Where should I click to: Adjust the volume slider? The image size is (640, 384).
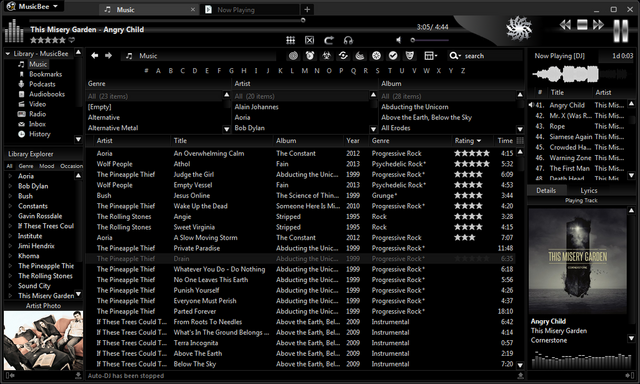(x=429, y=40)
